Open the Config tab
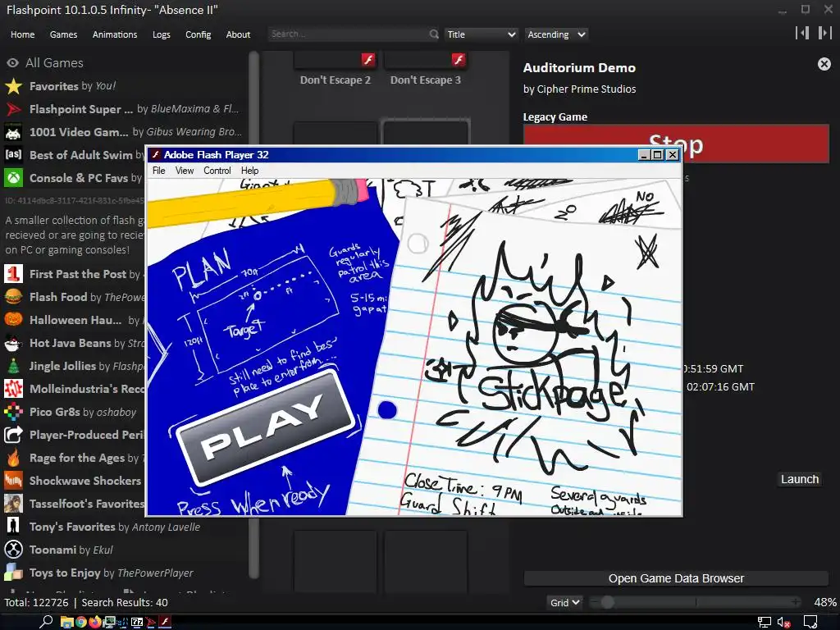840x630 pixels. coord(199,34)
